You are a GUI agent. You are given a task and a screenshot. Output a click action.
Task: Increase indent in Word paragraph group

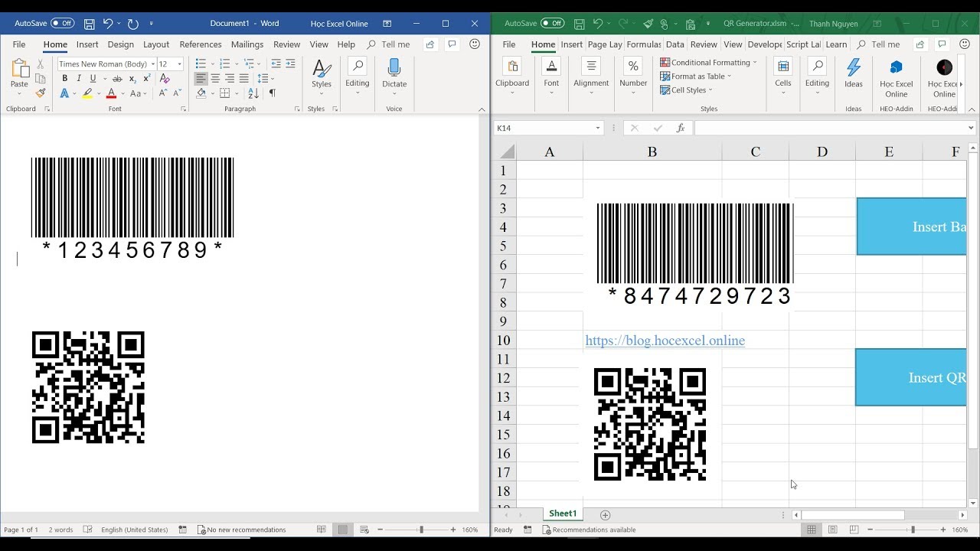292,64
